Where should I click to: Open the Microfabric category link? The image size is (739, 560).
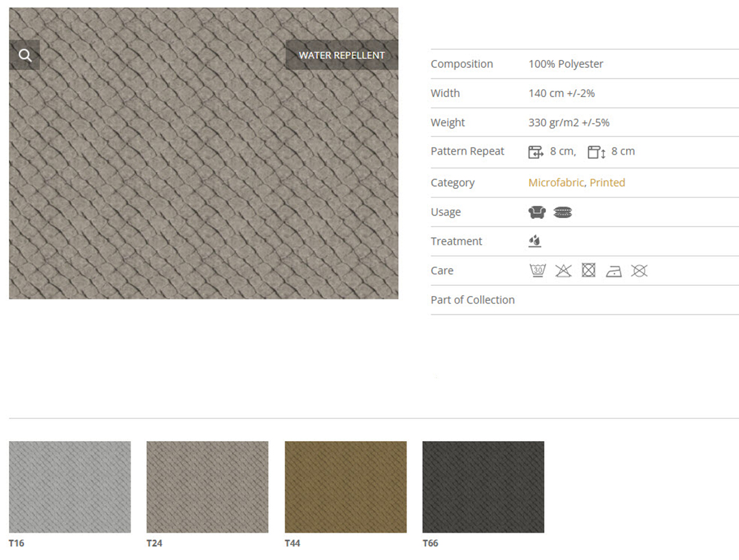[556, 183]
